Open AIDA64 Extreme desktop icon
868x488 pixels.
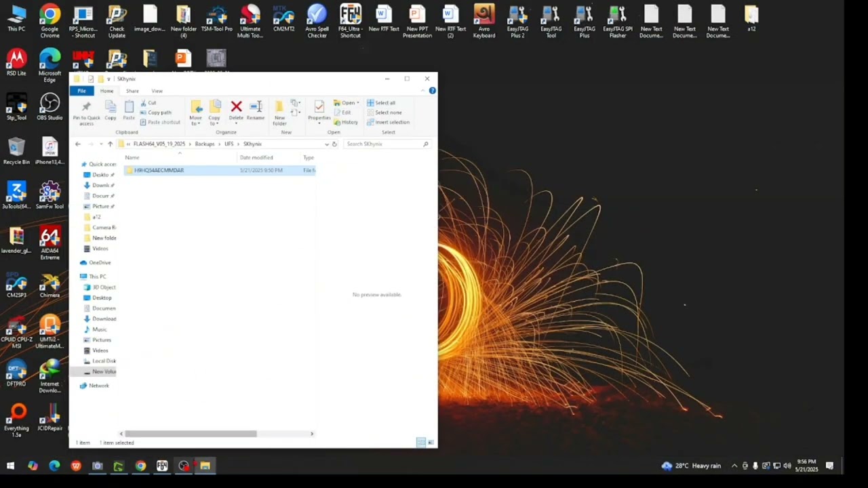coord(50,244)
